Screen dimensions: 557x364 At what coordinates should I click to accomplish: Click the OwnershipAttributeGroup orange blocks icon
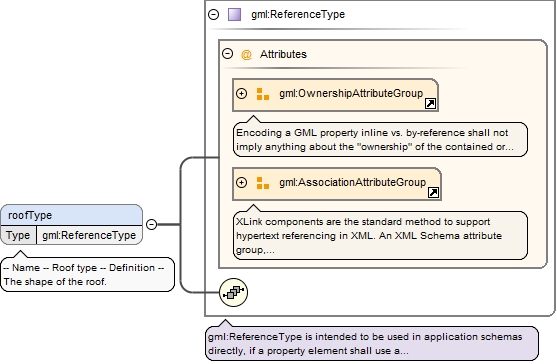pyautogui.click(x=263, y=94)
